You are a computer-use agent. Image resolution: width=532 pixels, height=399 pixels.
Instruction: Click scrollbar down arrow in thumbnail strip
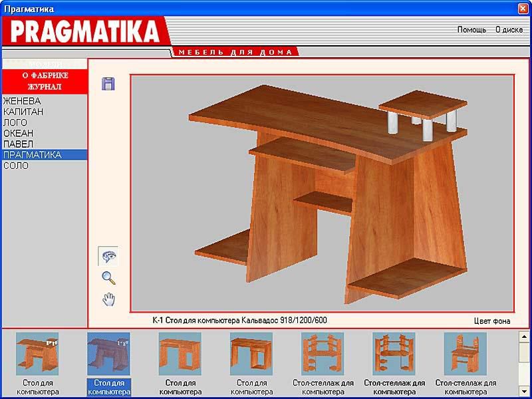[x=523, y=390]
